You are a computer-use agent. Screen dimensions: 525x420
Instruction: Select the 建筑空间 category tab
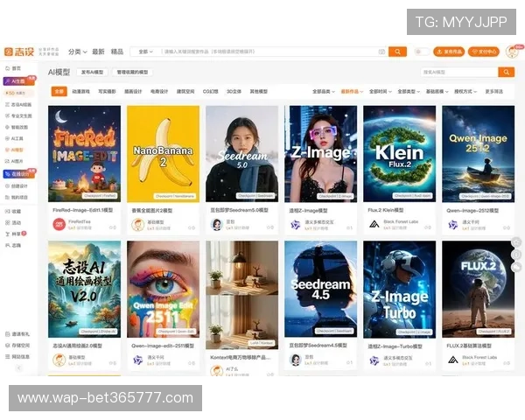tap(185, 91)
